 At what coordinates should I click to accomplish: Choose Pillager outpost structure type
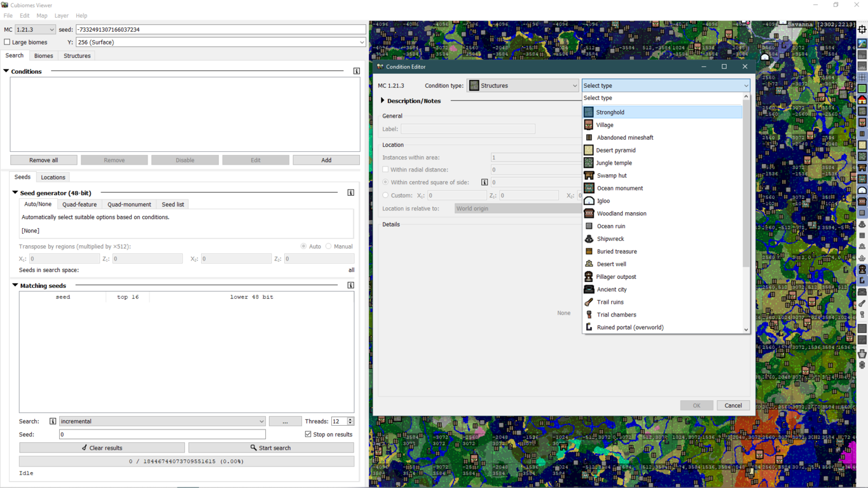(x=616, y=277)
